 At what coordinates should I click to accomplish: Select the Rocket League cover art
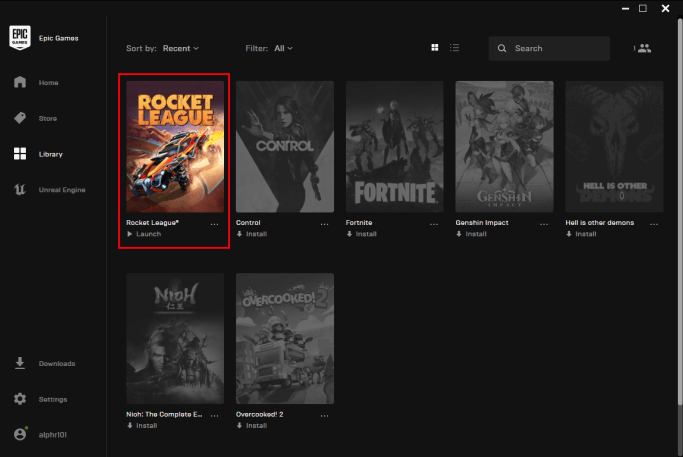(175, 146)
